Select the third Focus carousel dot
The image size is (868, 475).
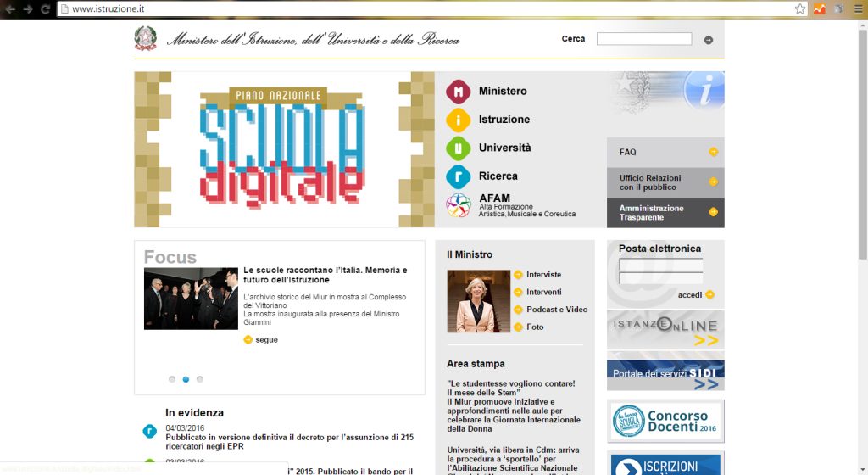point(200,379)
